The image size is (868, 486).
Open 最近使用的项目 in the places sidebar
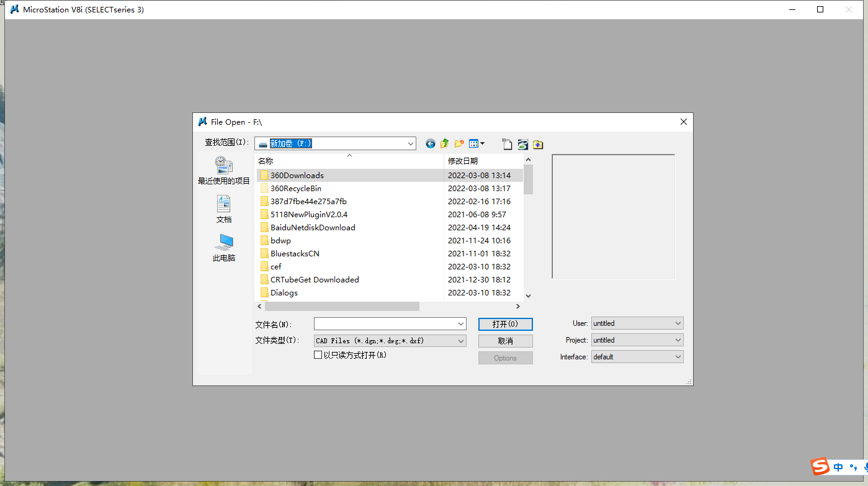223,171
